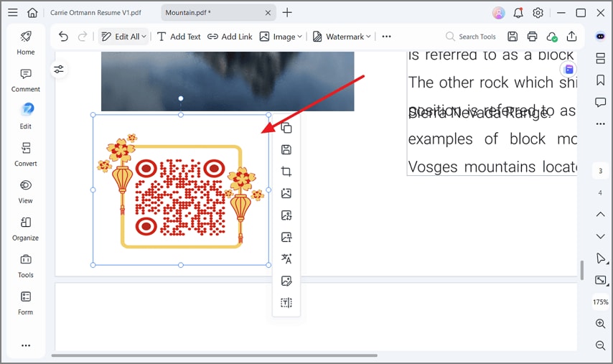Crop the selected image
This screenshot has width=613, height=364.
click(x=286, y=172)
